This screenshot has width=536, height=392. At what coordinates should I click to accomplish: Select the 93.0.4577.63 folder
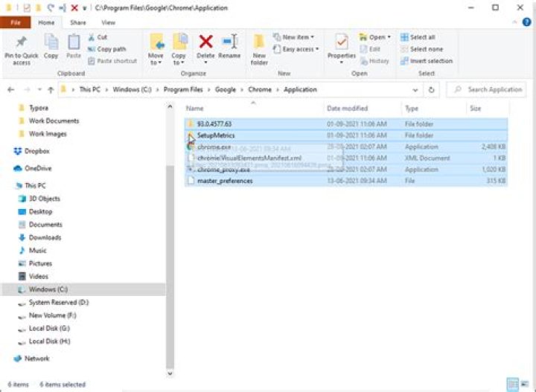click(x=346, y=124)
